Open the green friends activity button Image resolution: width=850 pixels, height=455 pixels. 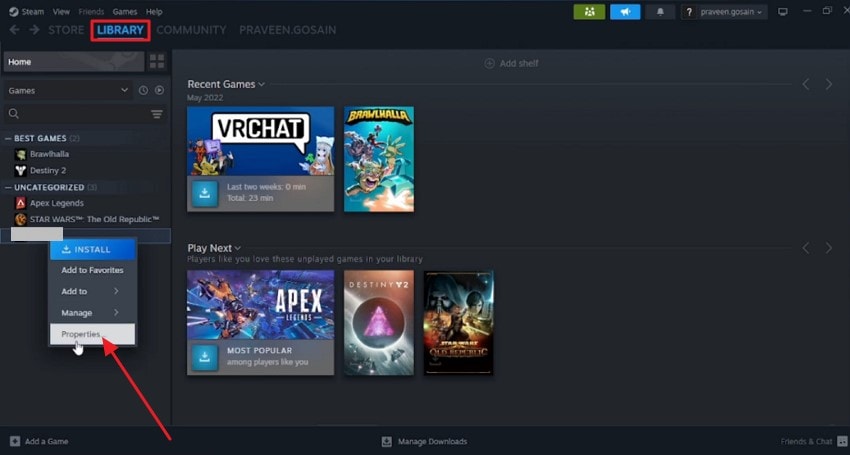[589, 11]
